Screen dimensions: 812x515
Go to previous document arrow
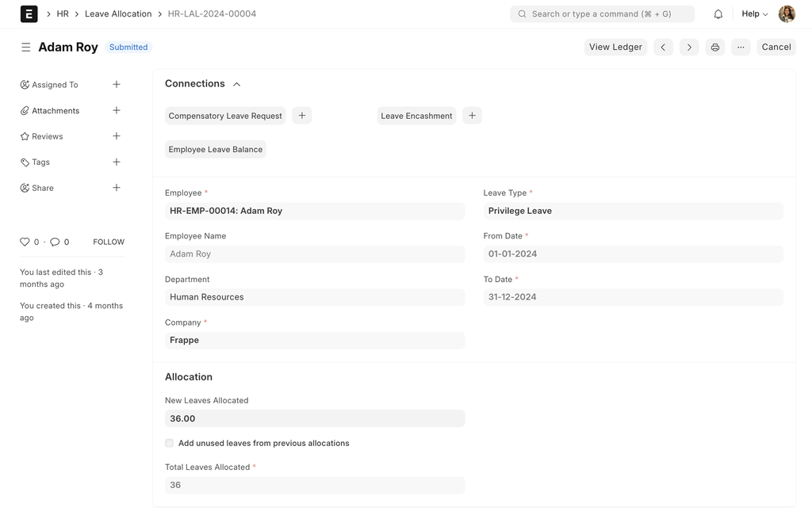pos(663,48)
